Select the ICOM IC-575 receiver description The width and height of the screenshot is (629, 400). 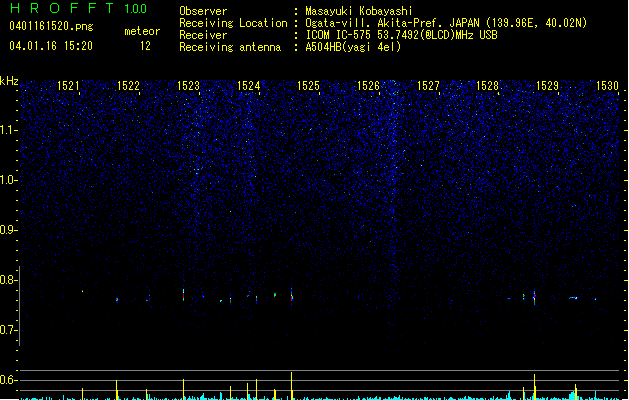[401, 35]
